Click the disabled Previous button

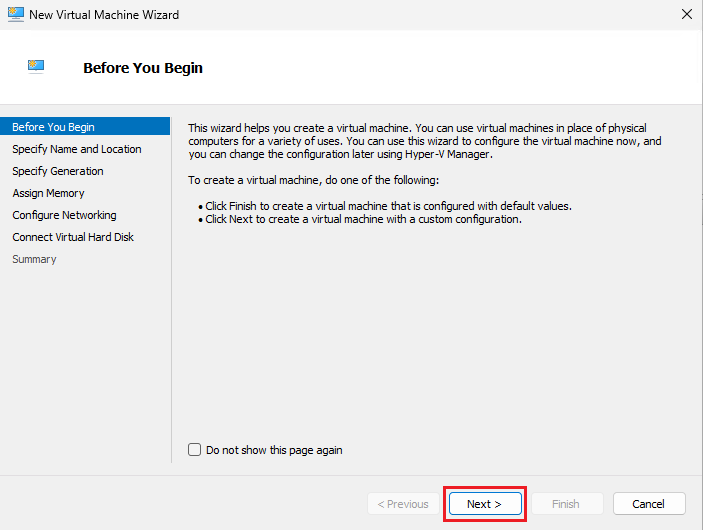click(x=403, y=504)
